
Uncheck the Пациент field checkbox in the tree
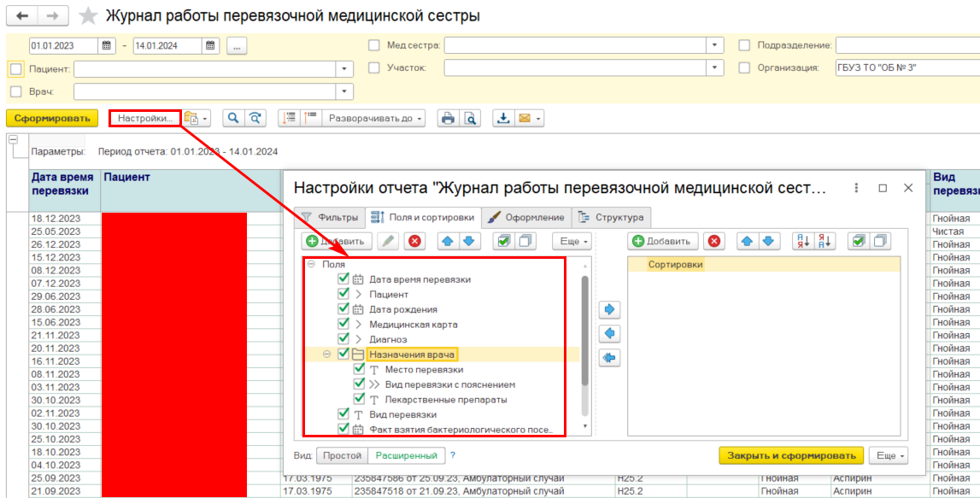coord(343,294)
